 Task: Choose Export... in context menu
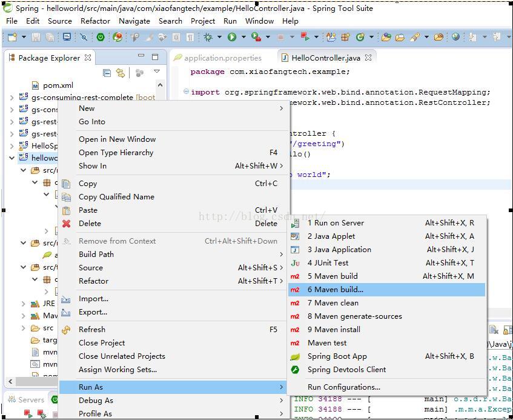coord(173,312)
